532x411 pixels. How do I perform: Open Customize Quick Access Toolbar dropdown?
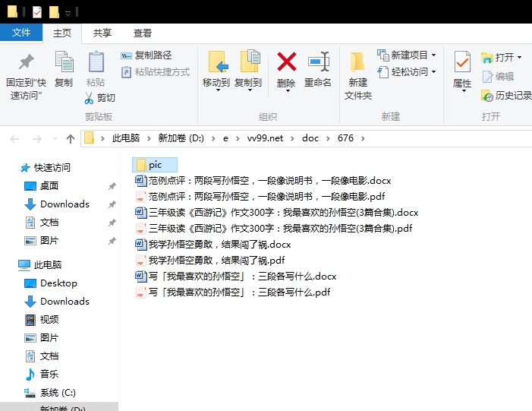(68, 13)
